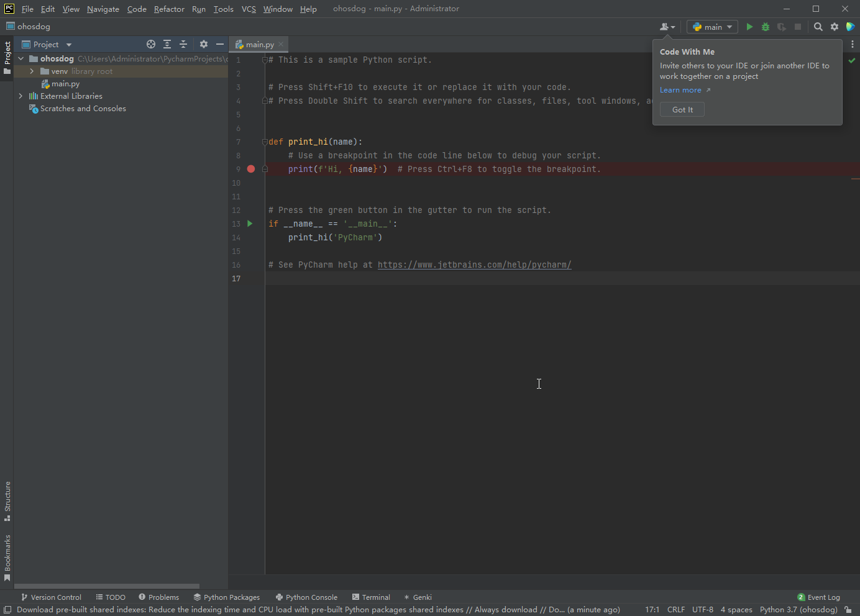Open the Refactor menu
This screenshot has width=860, height=616.
pyautogui.click(x=169, y=9)
